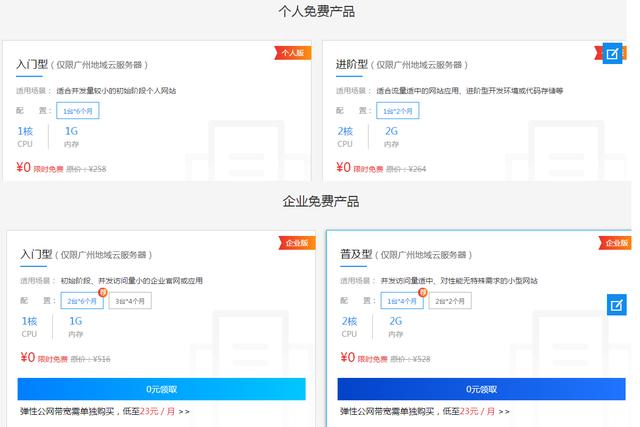Click 0元领取 button for 普及型
Screen dimensions: 640x427
pos(481,389)
